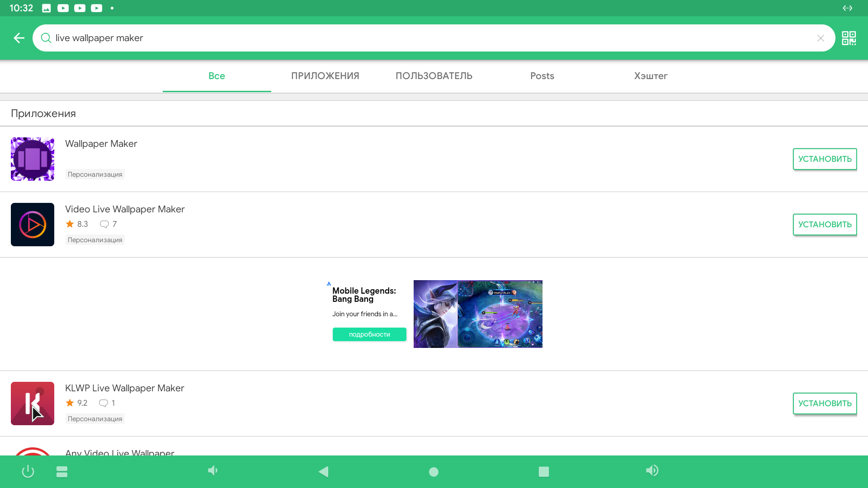Viewport: 868px width, 488px height.
Task: Click the image notification in status bar
Action: (46, 8)
